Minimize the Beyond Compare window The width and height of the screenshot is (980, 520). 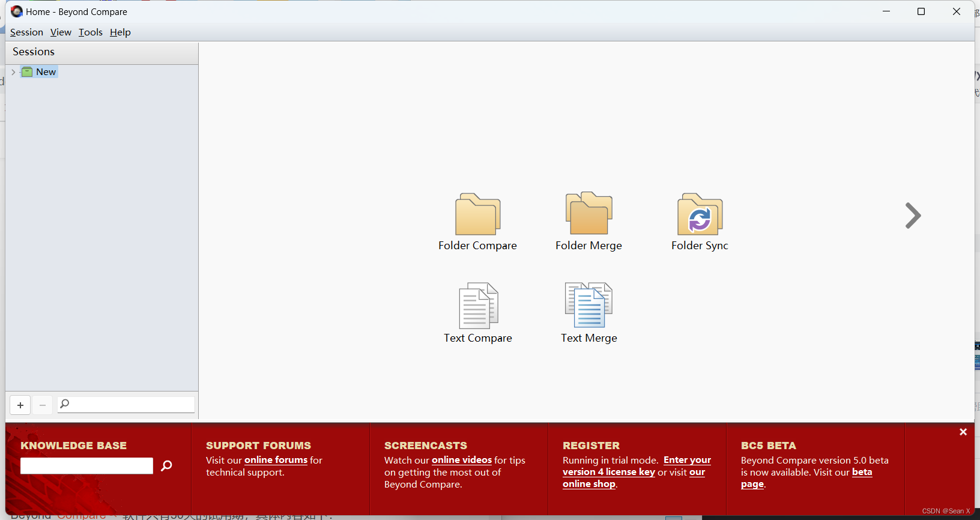tap(886, 11)
